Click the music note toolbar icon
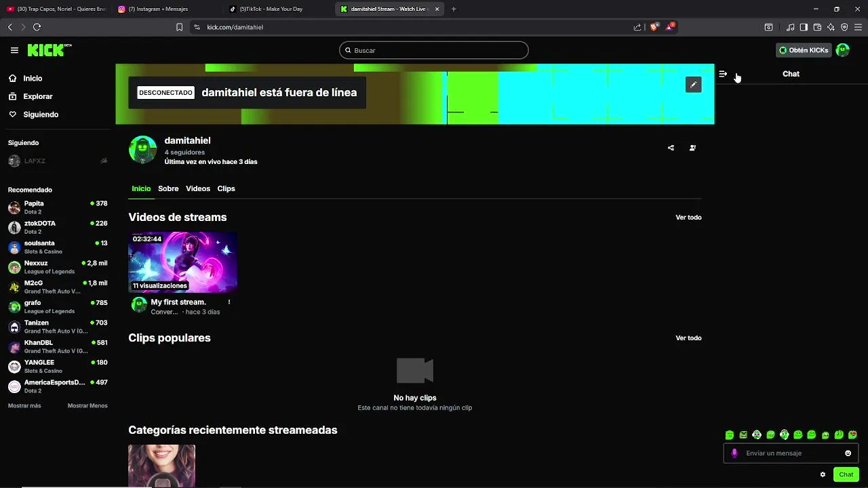 tap(790, 27)
